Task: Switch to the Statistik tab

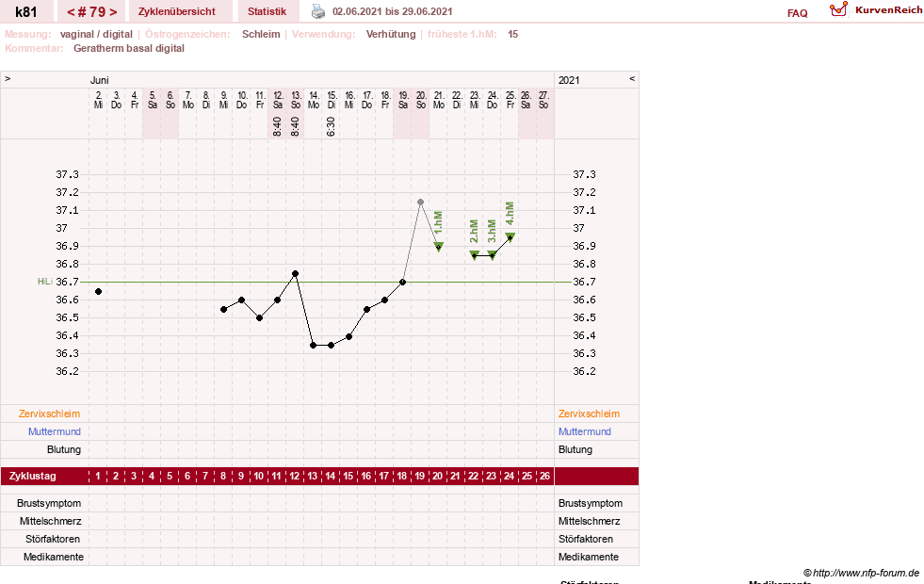Action: tap(267, 12)
